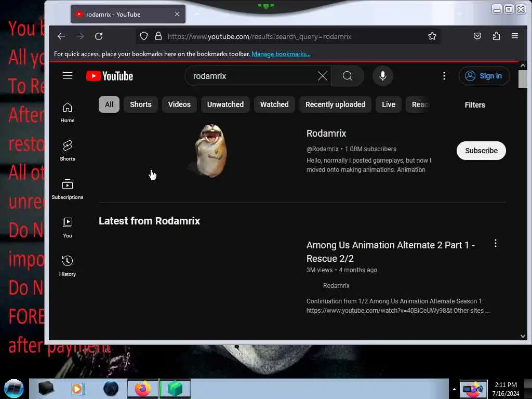Click the Manage bookmarks link
This screenshot has width=532, height=399.
[x=281, y=54]
